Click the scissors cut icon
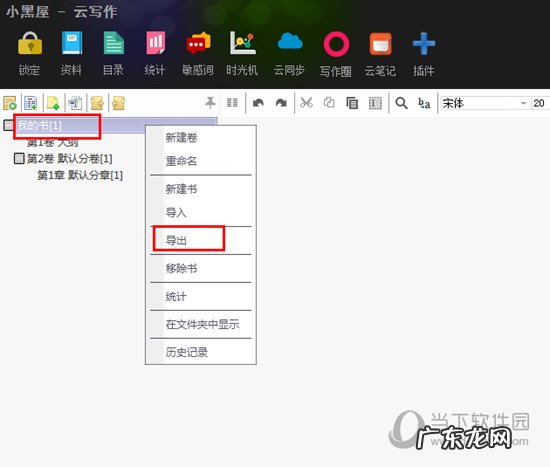Viewport: 550px width, 467px height. (306, 103)
